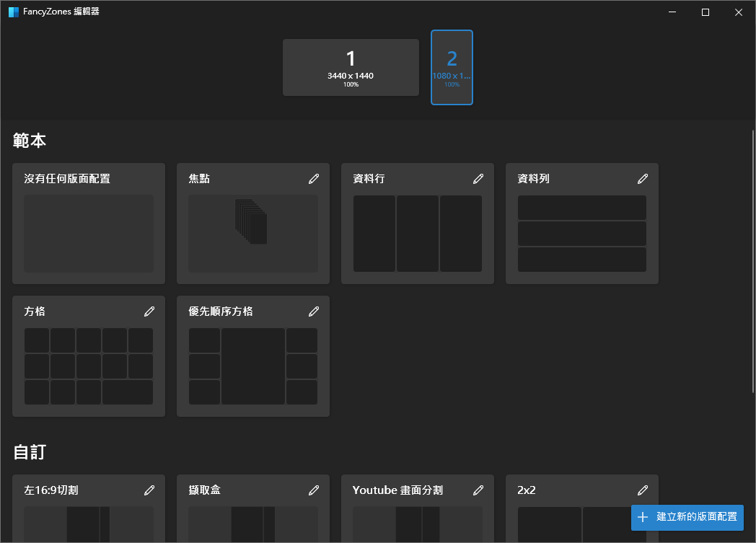This screenshot has height=543, width=756.
Task: Select monitor 1 with 3440 x 1440 resolution
Action: (351, 67)
